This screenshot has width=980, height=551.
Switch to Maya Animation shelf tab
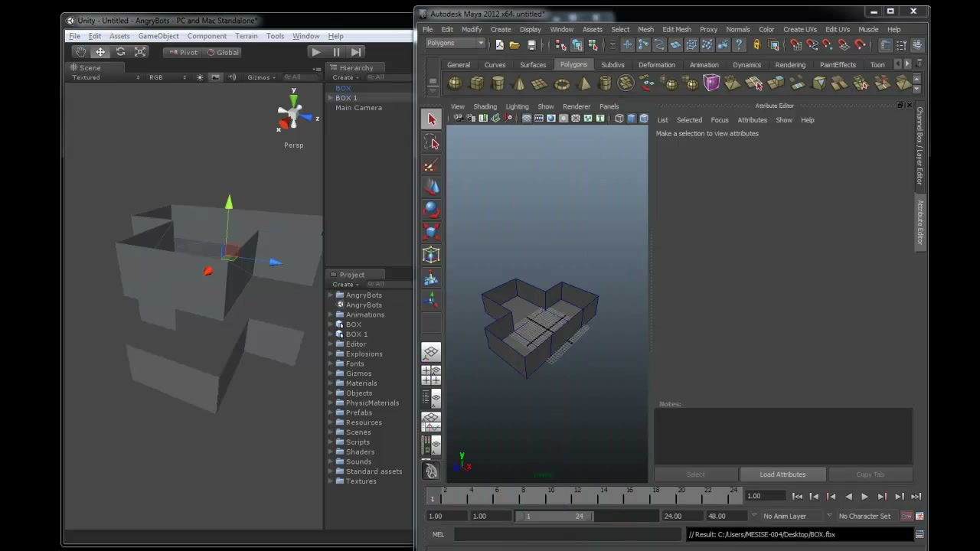pos(704,65)
